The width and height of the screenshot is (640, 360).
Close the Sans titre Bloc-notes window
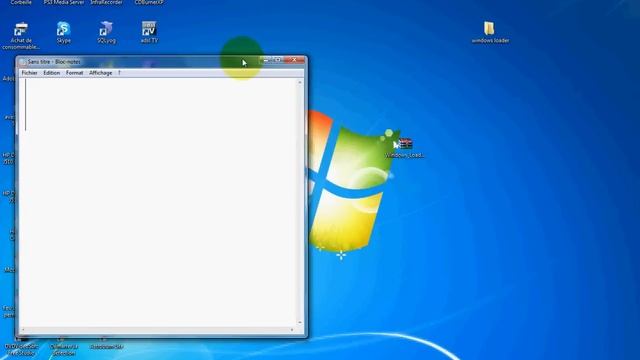(294, 60)
